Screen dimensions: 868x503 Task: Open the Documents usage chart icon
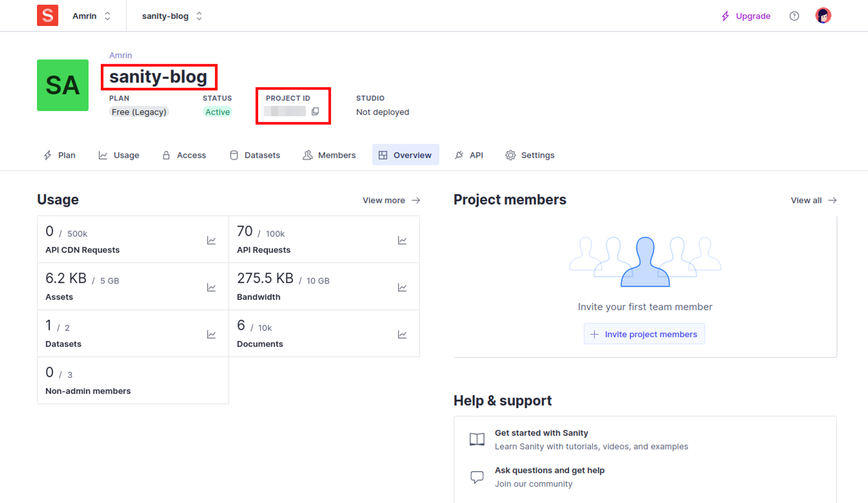pyautogui.click(x=402, y=334)
